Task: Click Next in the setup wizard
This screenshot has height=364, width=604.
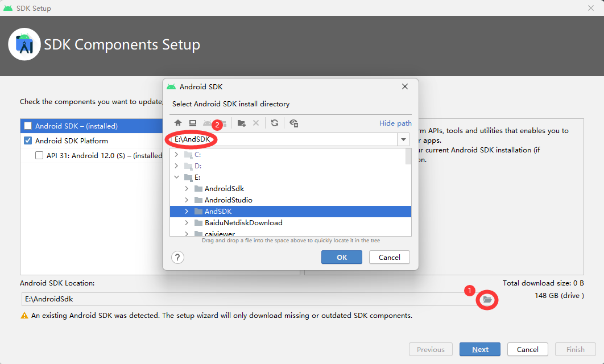Action: 479,349
